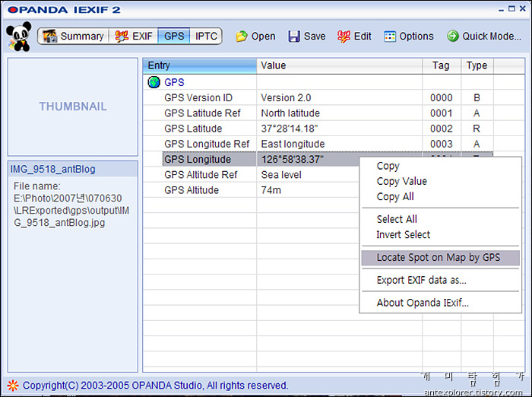Screen dimensions: 532x397
Task: Select the GPS tab
Action: click(174, 36)
